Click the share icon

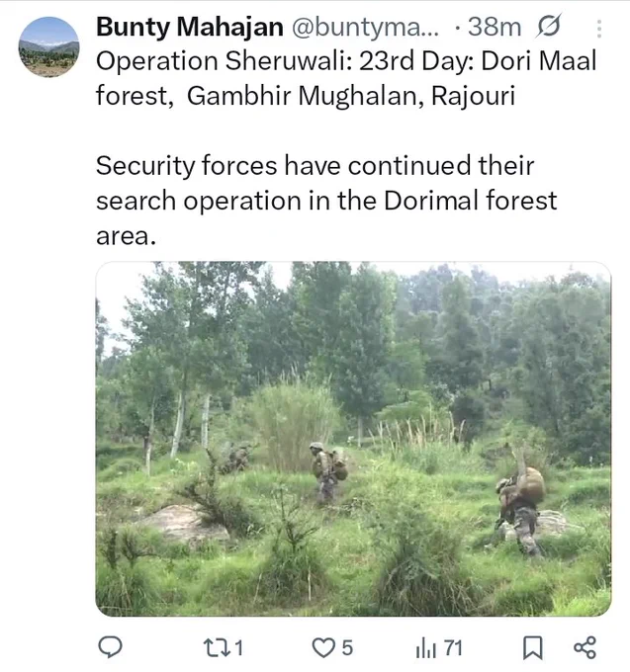point(585,647)
